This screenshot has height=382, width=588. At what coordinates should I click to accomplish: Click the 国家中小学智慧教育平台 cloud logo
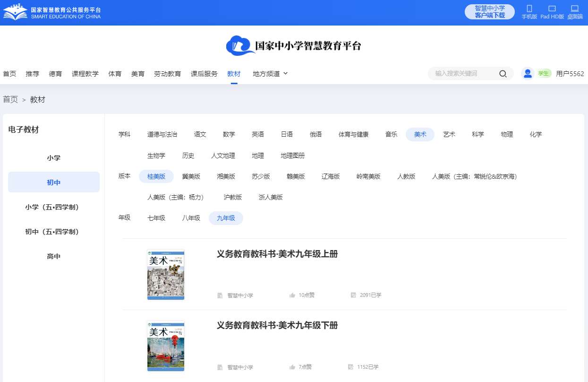[294, 46]
